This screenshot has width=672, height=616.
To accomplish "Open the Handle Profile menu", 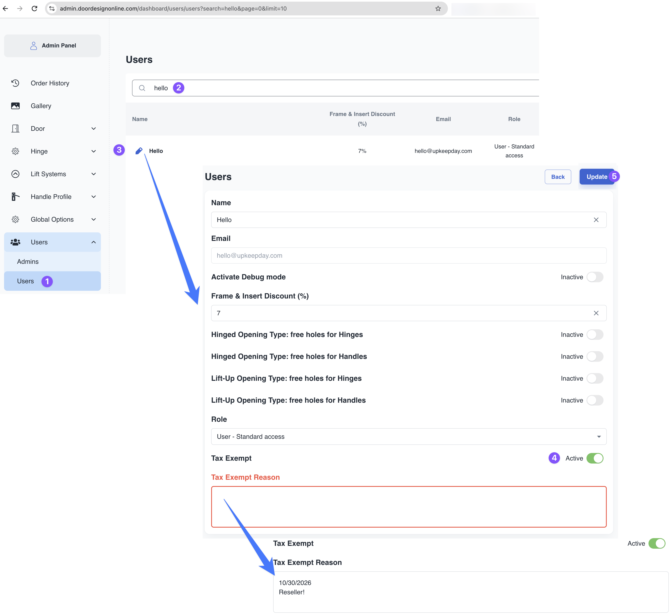I will 52,196.
